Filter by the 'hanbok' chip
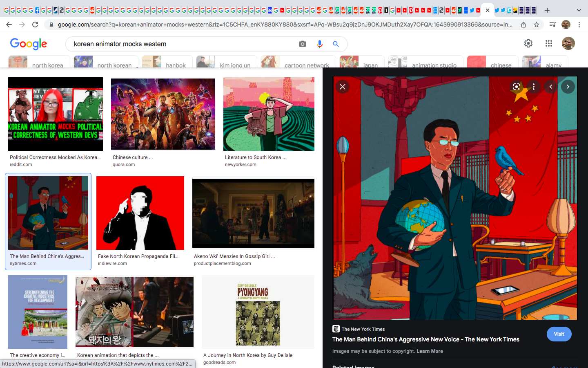The image size is (588, 368). 167,62
